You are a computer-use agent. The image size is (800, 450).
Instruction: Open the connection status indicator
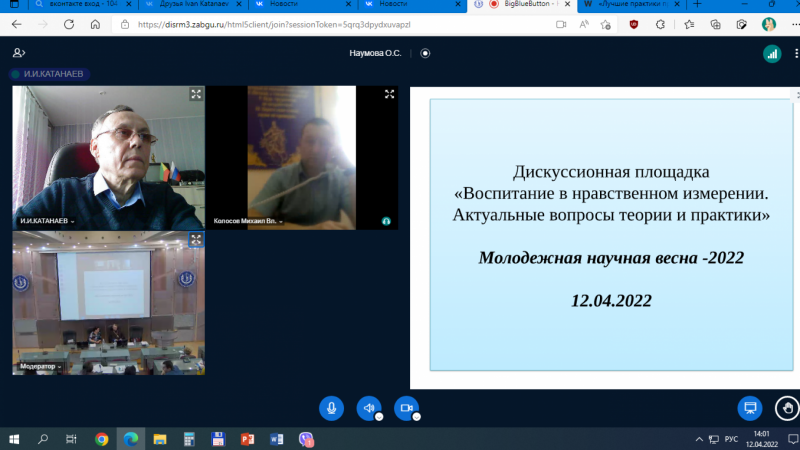click(x=771, y=54)
